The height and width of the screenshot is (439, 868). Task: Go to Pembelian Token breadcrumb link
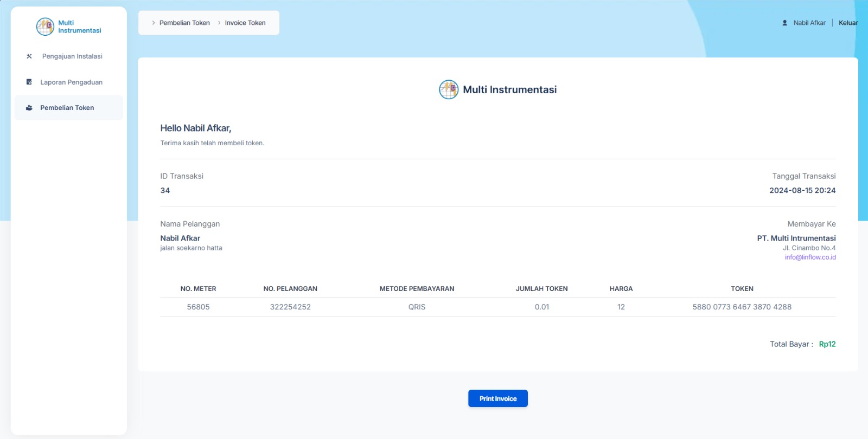click(184, 23)
